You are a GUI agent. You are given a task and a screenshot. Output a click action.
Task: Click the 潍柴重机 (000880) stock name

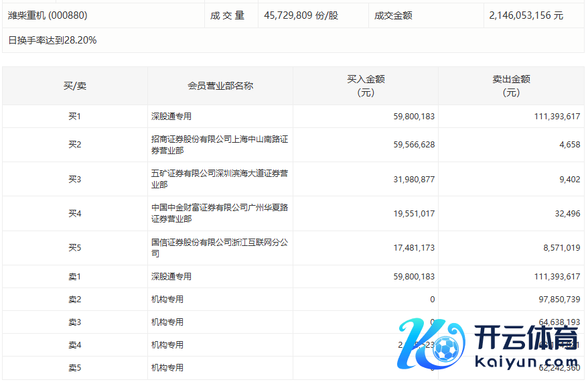pyautogui.click(x=48, y=15)
